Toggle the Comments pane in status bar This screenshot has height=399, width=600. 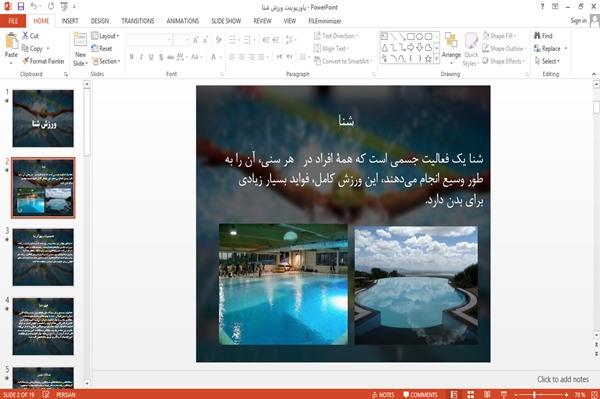[x=420, y=395]
